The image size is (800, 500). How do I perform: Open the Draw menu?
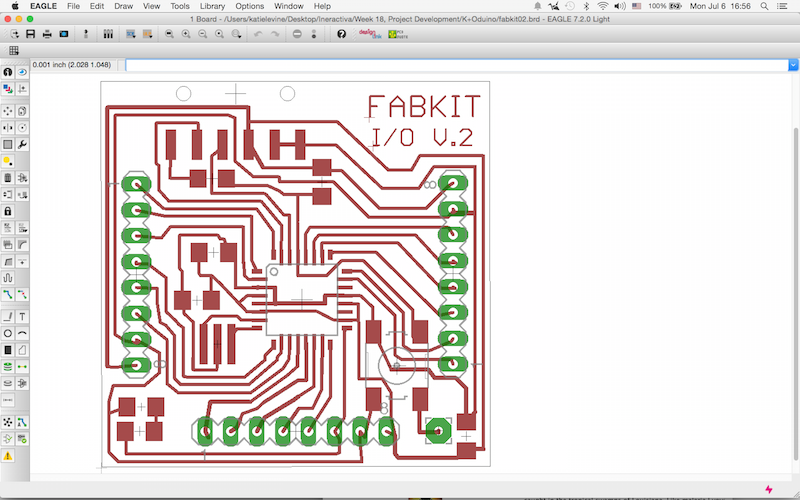click(123, 6)
